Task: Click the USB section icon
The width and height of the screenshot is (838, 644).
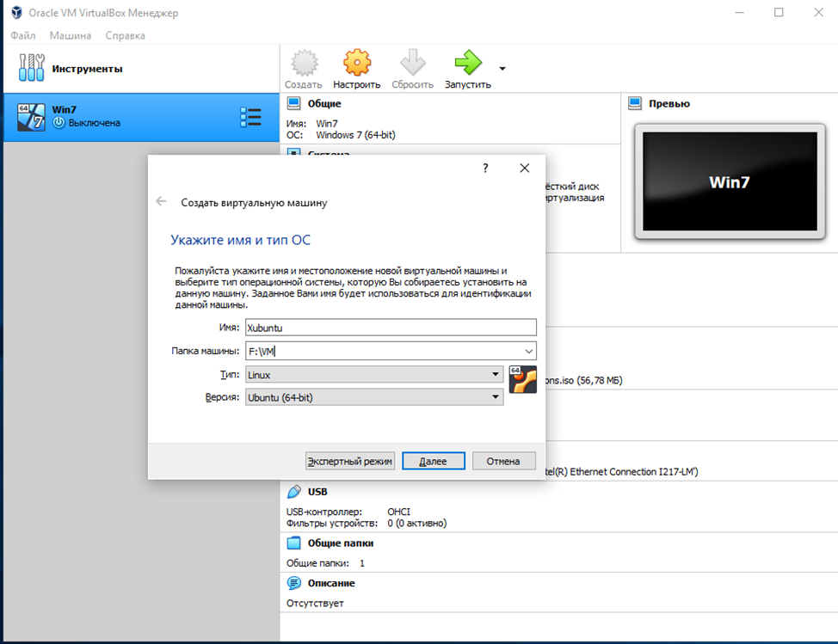Action: click(293, 491)
